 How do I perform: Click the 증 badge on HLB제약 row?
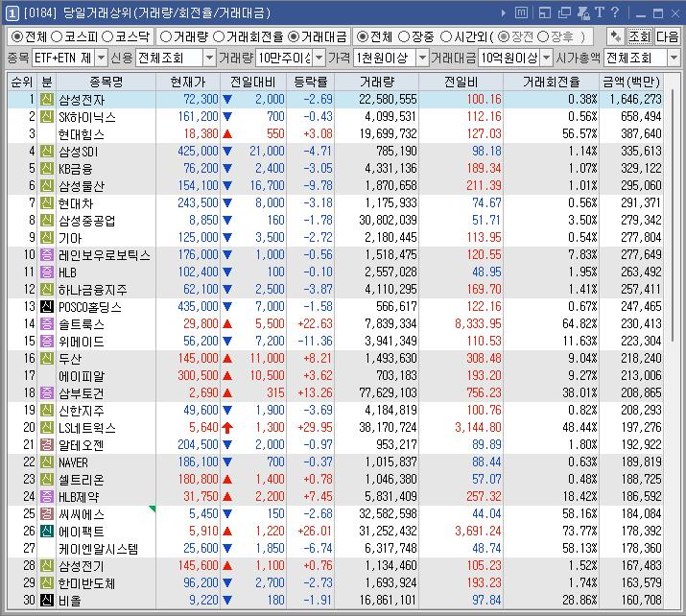[47, 497]
